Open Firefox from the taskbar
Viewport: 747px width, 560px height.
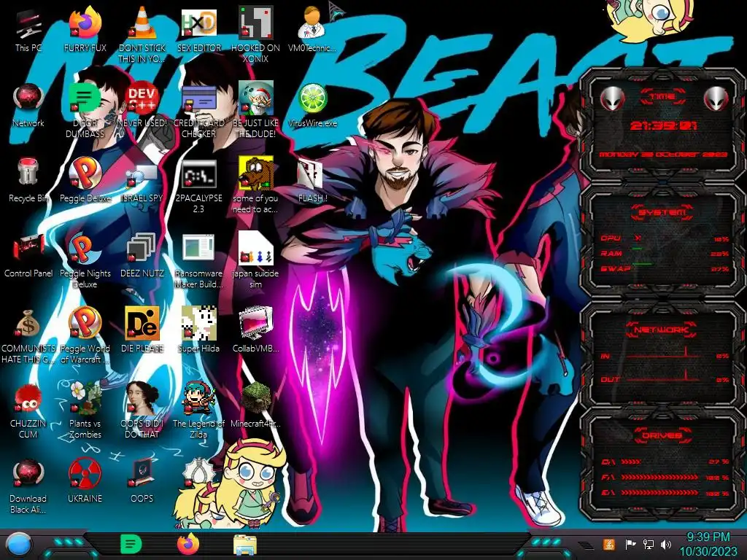pos(188,544)
